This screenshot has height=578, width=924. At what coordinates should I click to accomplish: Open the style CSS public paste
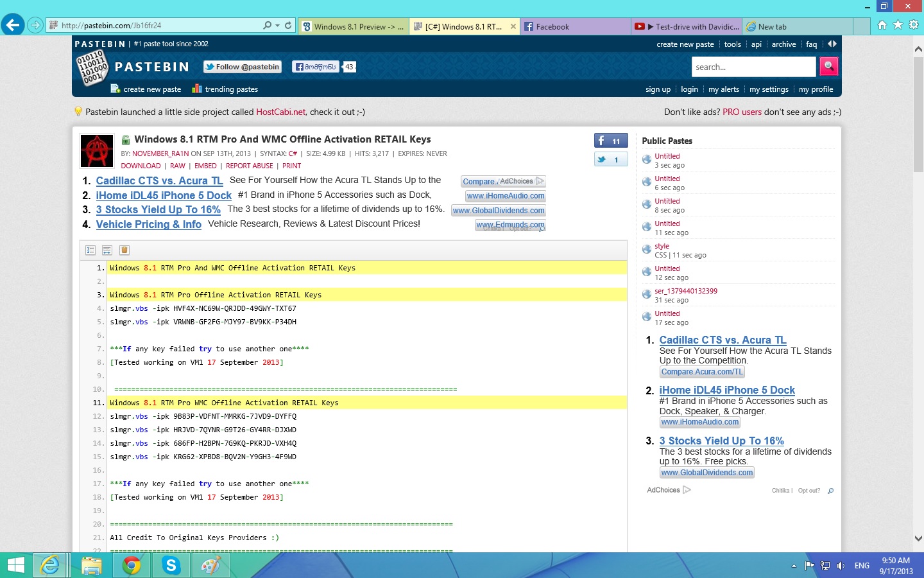pos(662,246)
